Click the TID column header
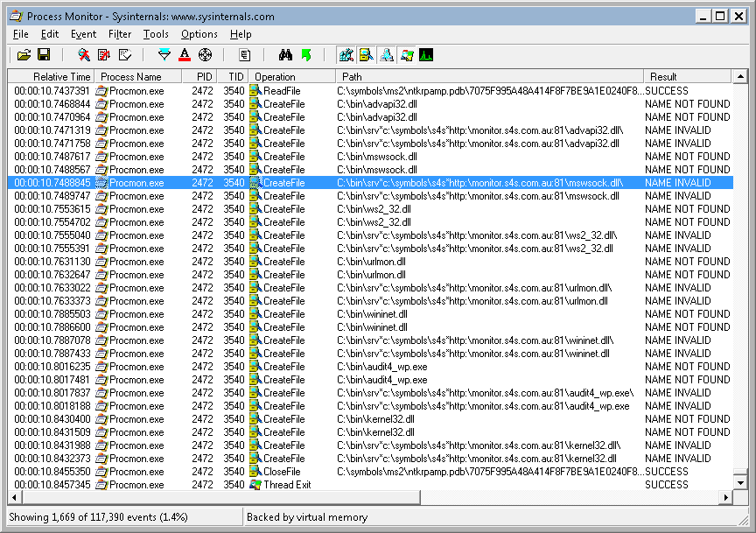Viewport: 756px width, 533px height. coord(233,77)
